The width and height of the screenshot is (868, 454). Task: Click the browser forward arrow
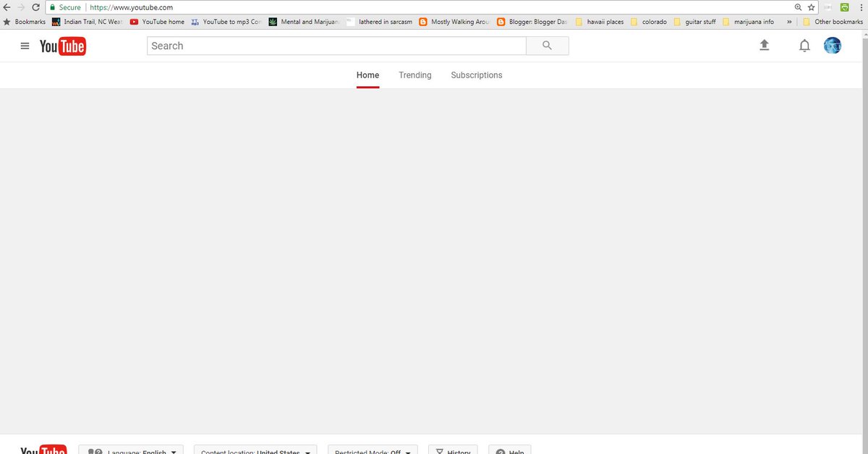(21, 7)
